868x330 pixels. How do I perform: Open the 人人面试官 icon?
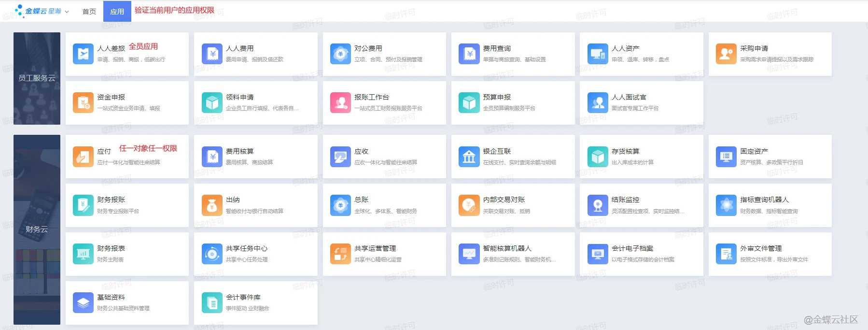[x=598, y=102]
